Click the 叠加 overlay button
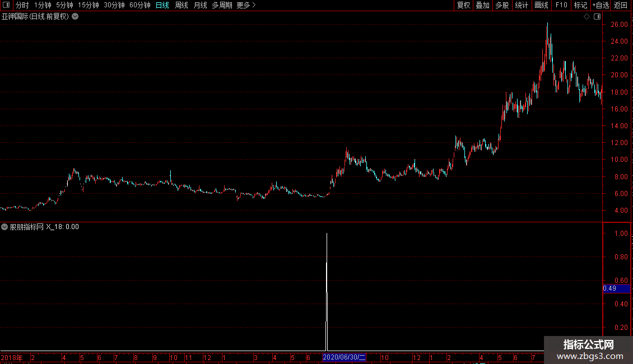The image size is (633, 364). 482,5
